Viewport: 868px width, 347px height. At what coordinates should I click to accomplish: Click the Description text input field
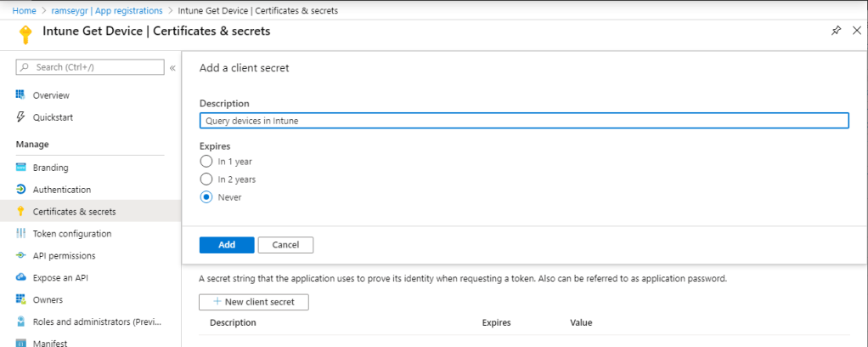[524, 121]
